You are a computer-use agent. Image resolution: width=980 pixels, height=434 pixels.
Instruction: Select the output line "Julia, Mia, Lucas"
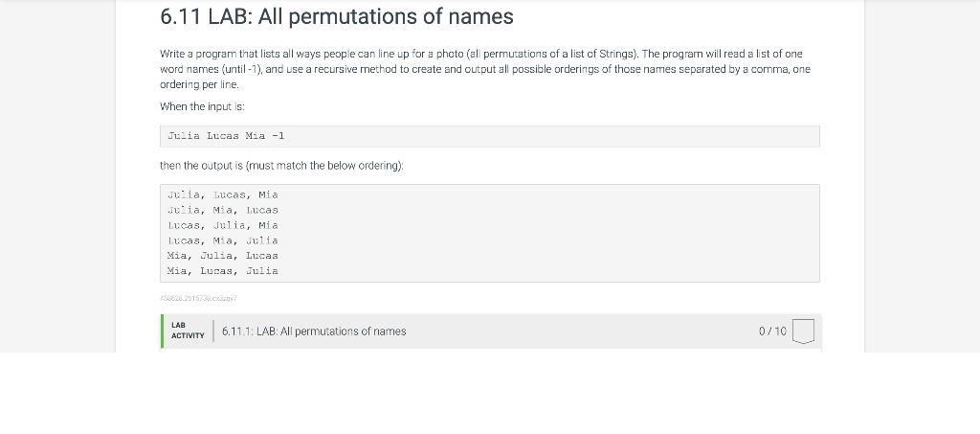222,210
